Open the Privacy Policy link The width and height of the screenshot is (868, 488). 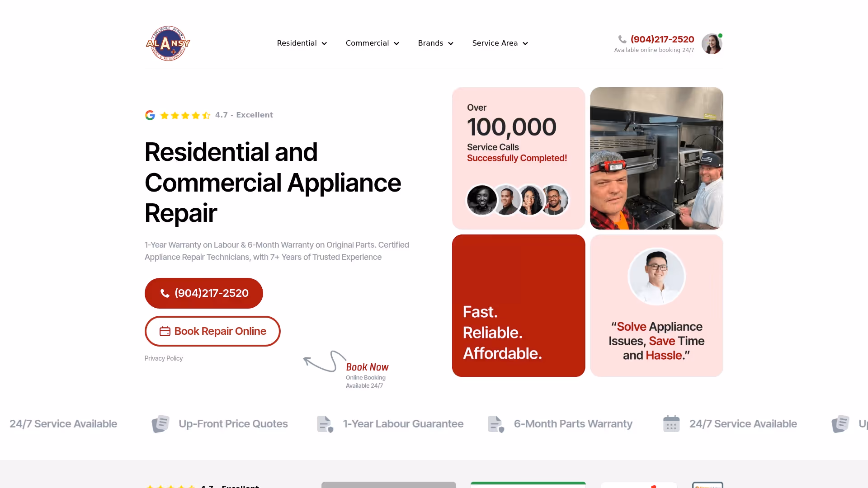click(164, 358)
